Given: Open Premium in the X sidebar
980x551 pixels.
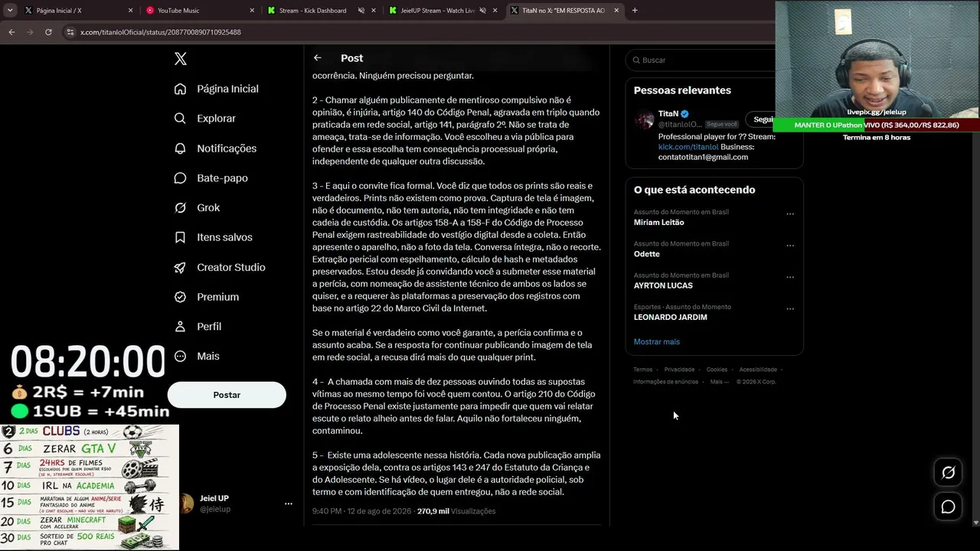Looking at the screenshot, I should click(x=207, y=297).
